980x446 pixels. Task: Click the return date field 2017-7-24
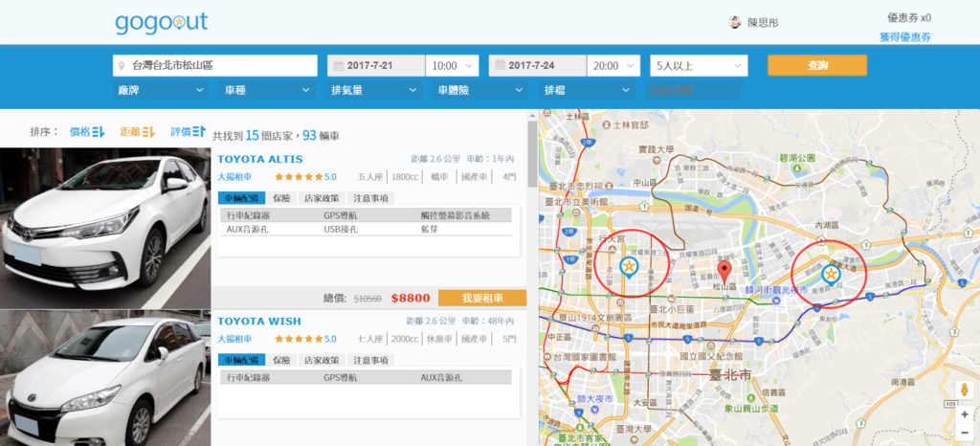click(538, 66)
